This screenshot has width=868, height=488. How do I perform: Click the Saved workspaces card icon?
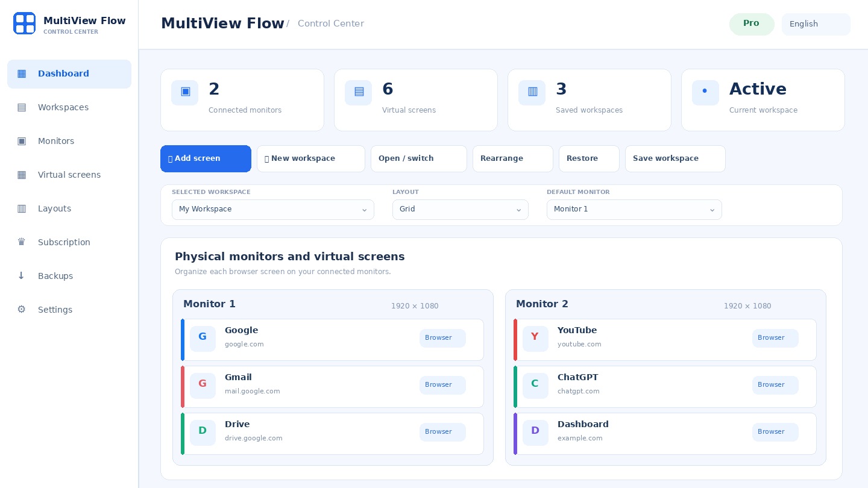click(532, 93)
